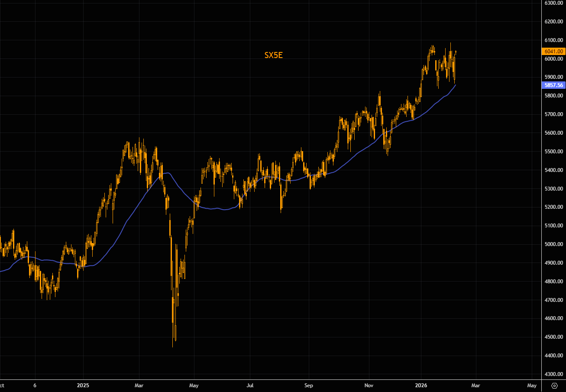Click the 4500.00 price scale label
566x392 pixels.
coord(554,337)
